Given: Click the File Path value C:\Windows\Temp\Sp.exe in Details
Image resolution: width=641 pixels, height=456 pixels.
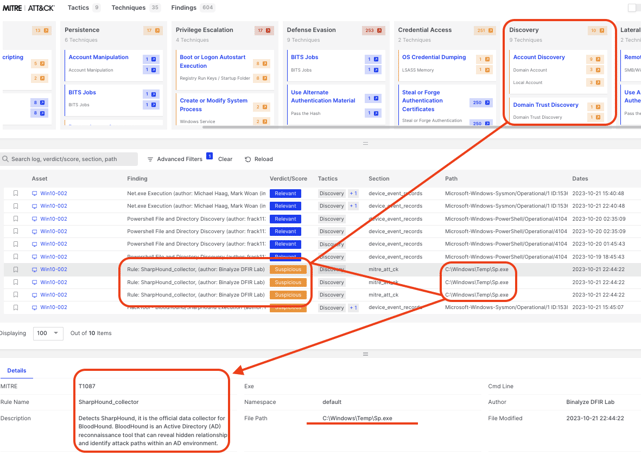Looking at the screenshot, I should pyautogui.click(x=357, y=418).
